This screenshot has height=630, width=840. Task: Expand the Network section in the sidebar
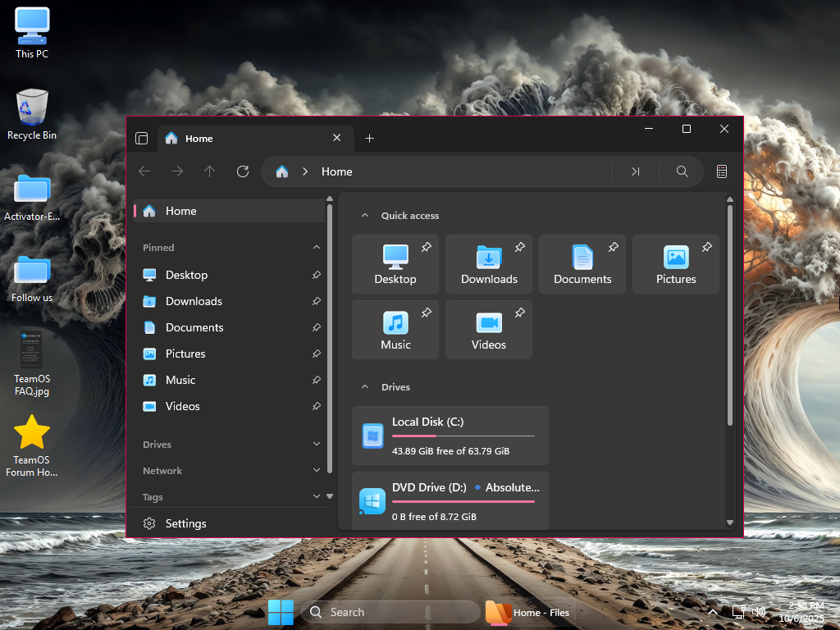click(x=317, y=471)
